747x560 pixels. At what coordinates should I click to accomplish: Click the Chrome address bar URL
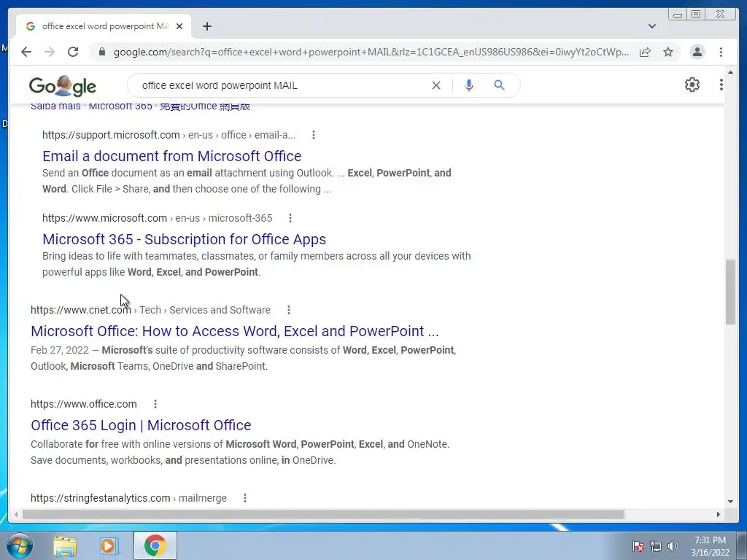(371, 52)
